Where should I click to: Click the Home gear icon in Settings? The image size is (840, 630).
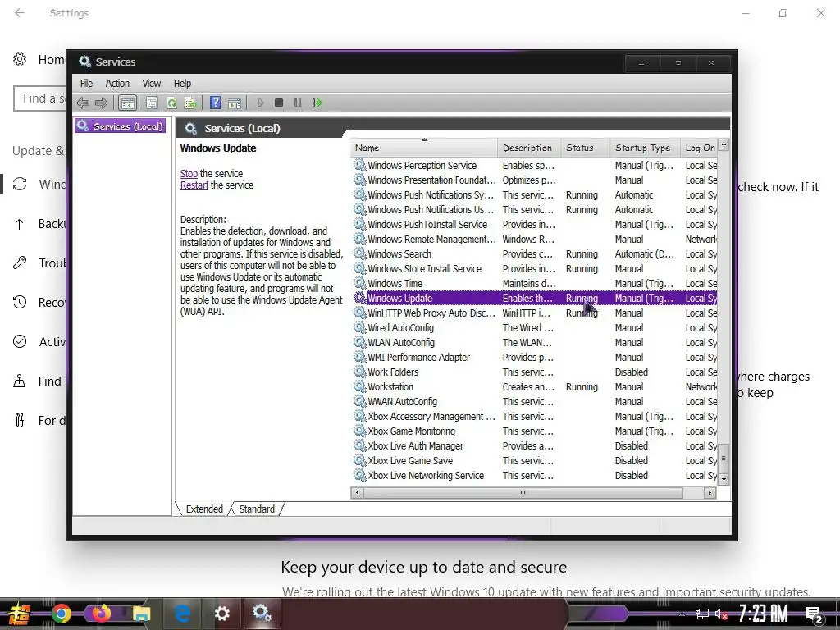20,59
